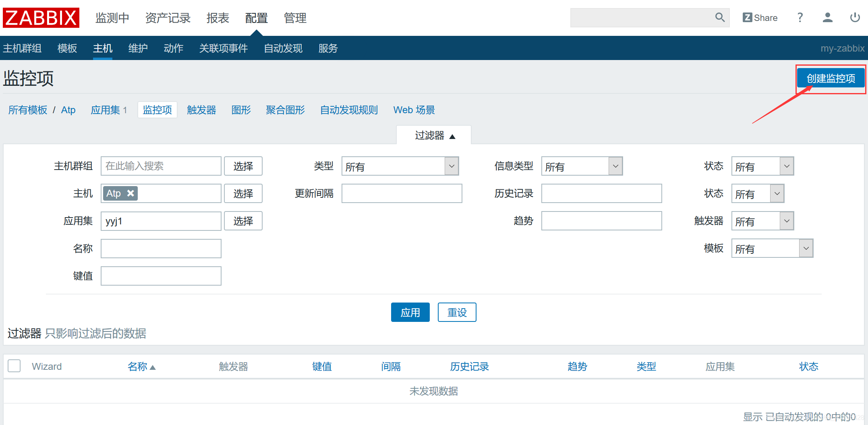Switch to the 应用集 tab
The image size is (868, 425).
[x=106, y=110]
